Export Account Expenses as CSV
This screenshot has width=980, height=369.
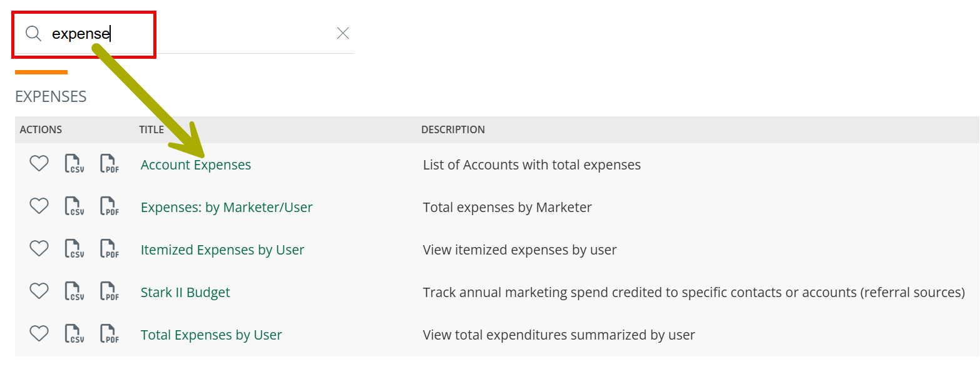point(74,164)
